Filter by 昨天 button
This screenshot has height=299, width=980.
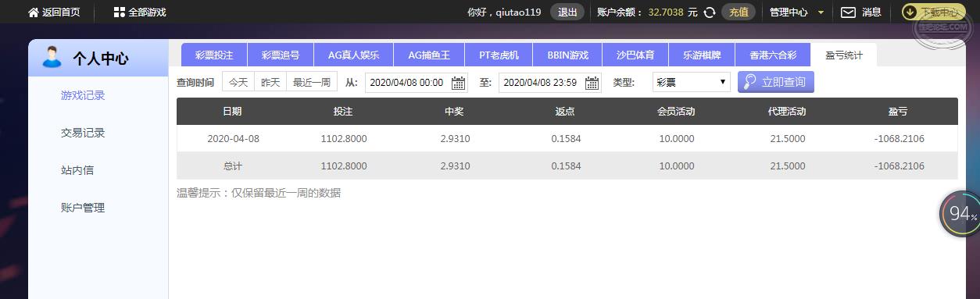pos(270,82)
